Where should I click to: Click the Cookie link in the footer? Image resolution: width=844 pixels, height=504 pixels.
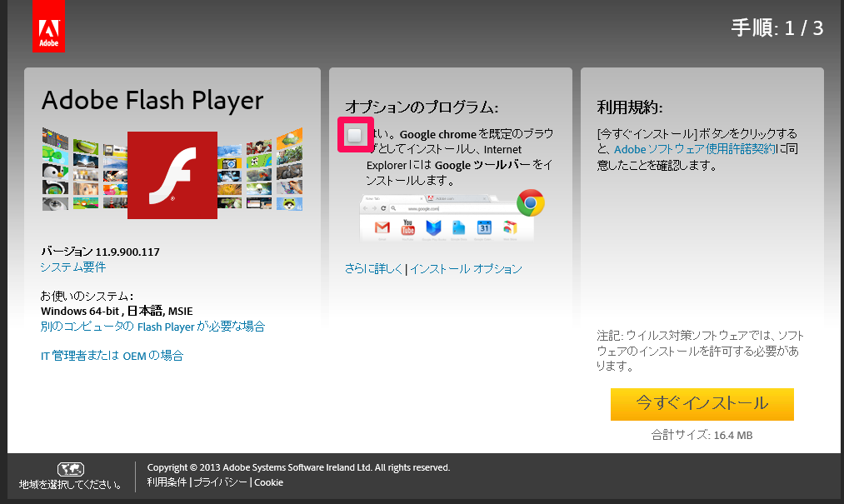269,482
